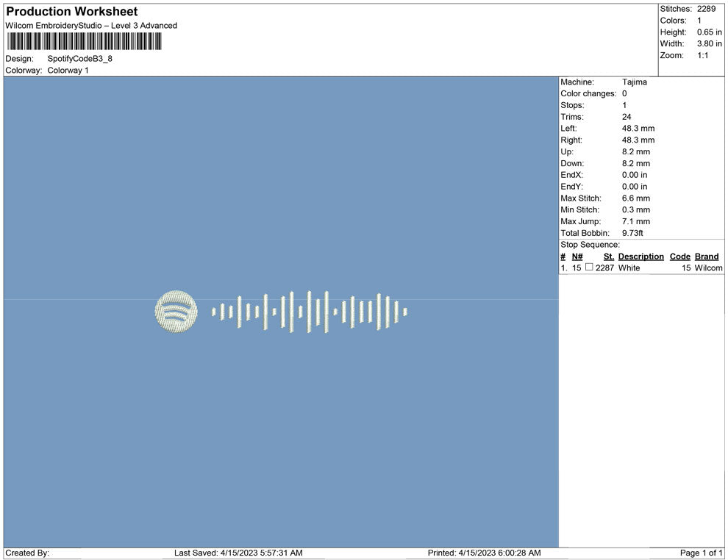Image resolution: width=728 pixels, height=560 pixels.
Task: Click the white color swatch in stop sequence
Action: tap(589, 267)
